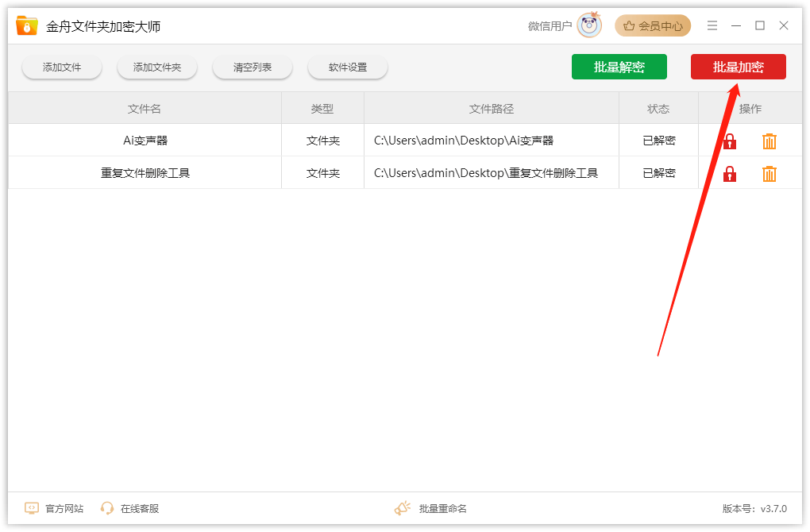Start 批量加密 batch encryption
The width and height of the screenshot is (810, 532).
tap(739, 67)
